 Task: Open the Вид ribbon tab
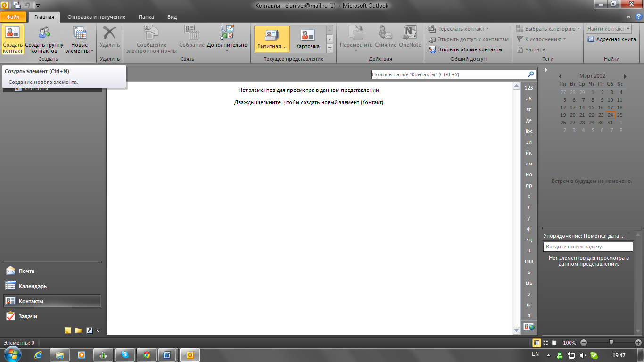pos(172,17)
